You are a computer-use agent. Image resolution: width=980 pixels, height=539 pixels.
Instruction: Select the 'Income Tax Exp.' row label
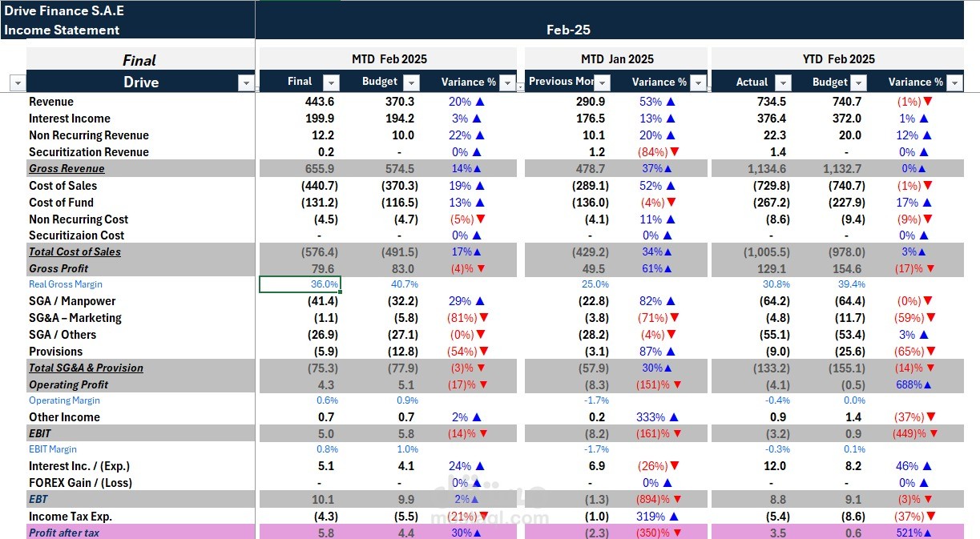coord(71,517)
